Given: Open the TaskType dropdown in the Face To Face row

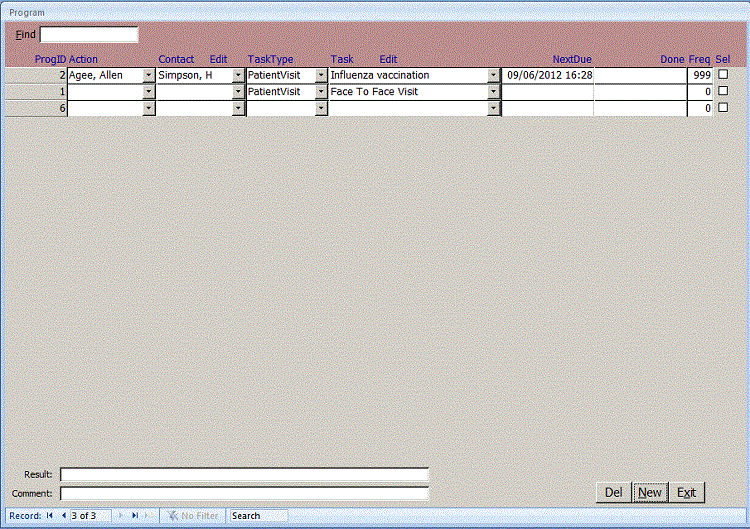Looking at the screenshot, I should (321, 92).
